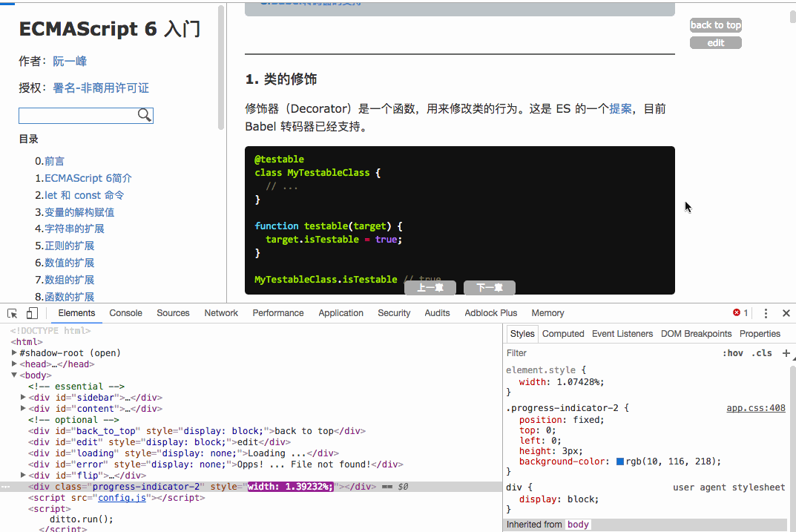Expand the head element node

pos(14,364)
